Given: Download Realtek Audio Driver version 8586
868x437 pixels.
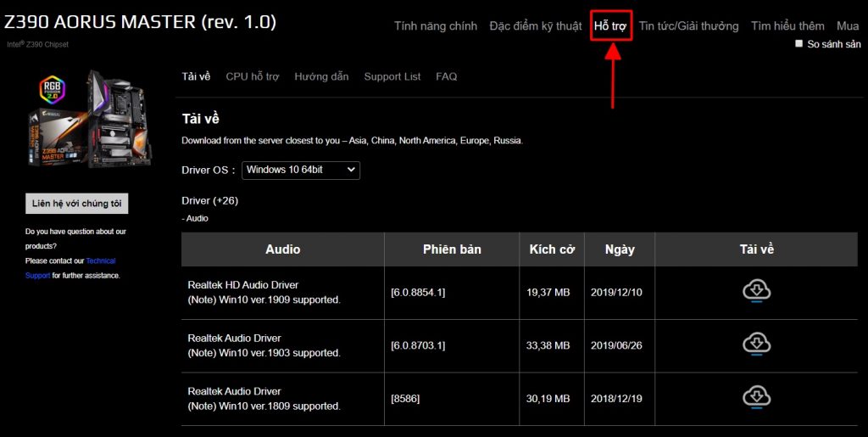Looking at the screenshot, I should coord(756,398).
